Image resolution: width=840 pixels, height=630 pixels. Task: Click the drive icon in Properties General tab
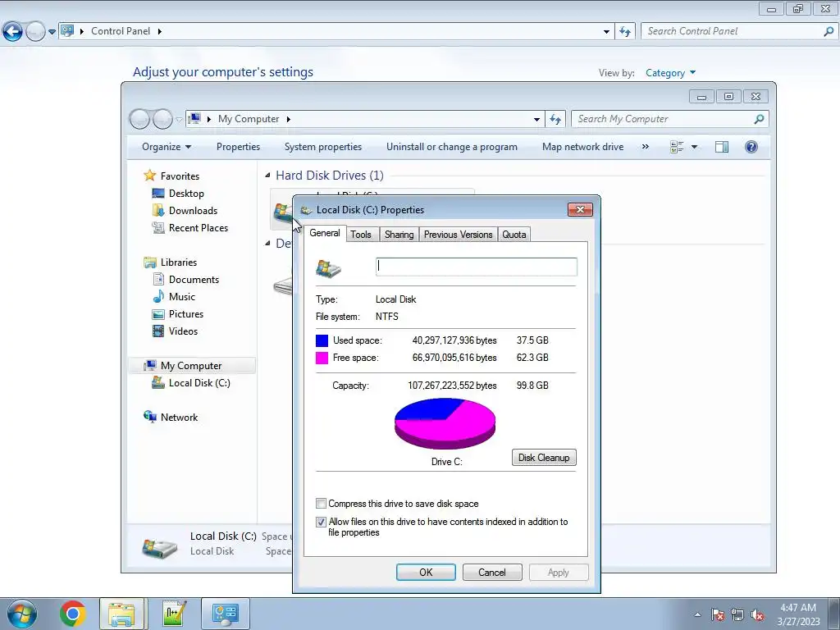[x=328, y=267]
